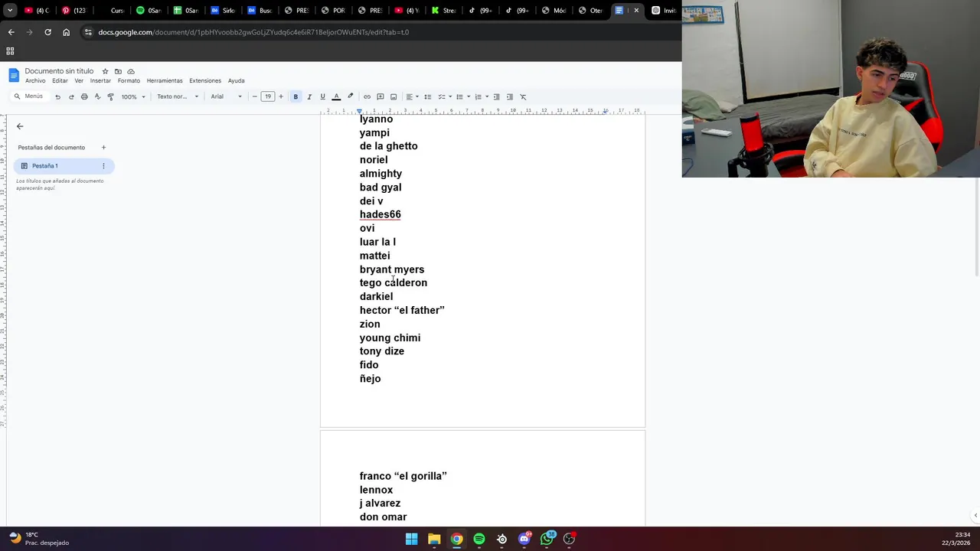Image resolution: width=980 pixels, height=551 pixels.
Task: Click the line bryant myers
Action: (x=392, y=269)
